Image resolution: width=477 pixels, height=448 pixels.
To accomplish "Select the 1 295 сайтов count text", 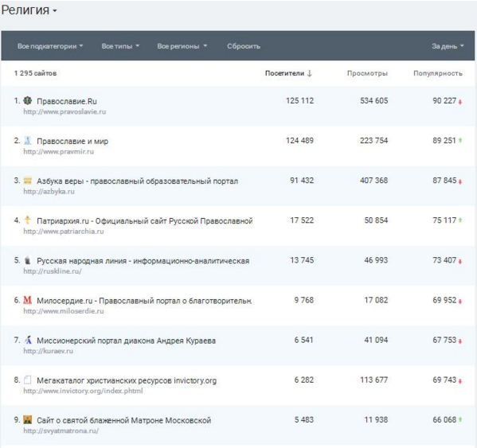I will click(x=35, y=73).
